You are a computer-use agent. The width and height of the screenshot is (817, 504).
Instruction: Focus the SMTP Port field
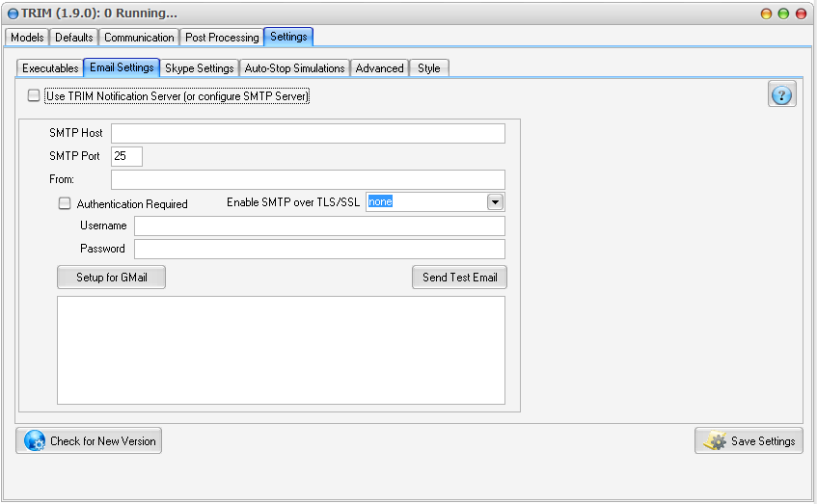[x=126, y=156]
